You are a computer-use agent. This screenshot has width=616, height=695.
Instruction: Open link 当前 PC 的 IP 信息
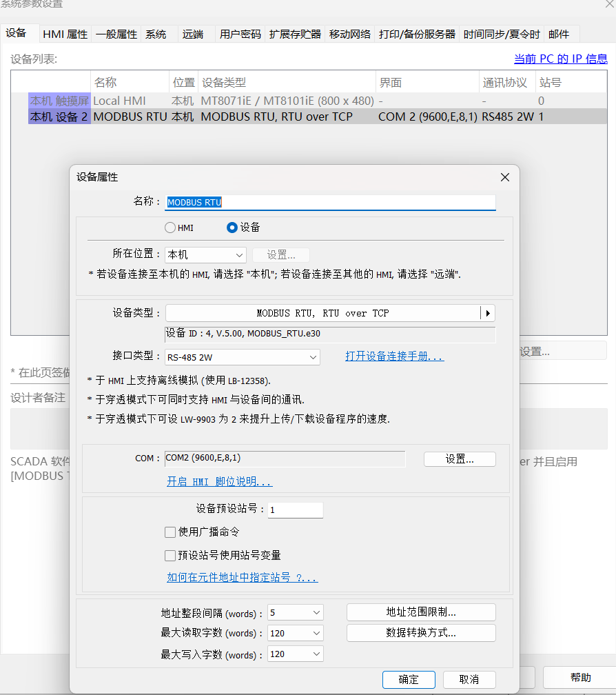(561, 59)
